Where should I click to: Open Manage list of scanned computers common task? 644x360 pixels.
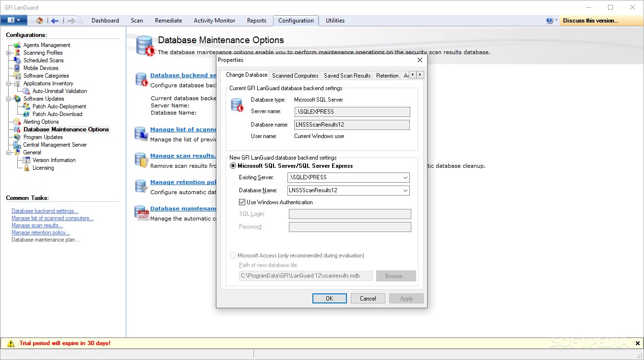pos(52,218)
